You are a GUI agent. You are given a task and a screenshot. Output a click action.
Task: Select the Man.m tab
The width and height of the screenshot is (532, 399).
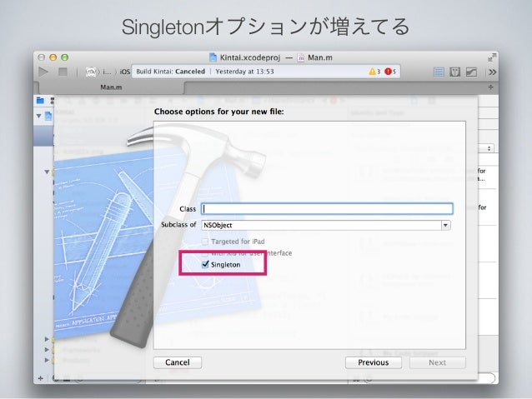pos(111,87)
